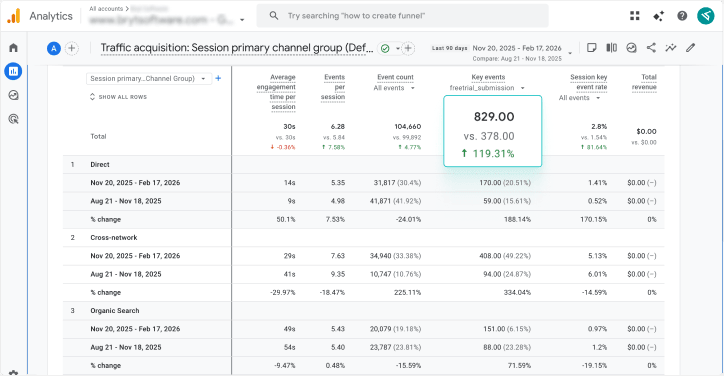This screenshot has width=724, height=376.
Task: Open Reports in the sidebar
Action: pos(13,71)
